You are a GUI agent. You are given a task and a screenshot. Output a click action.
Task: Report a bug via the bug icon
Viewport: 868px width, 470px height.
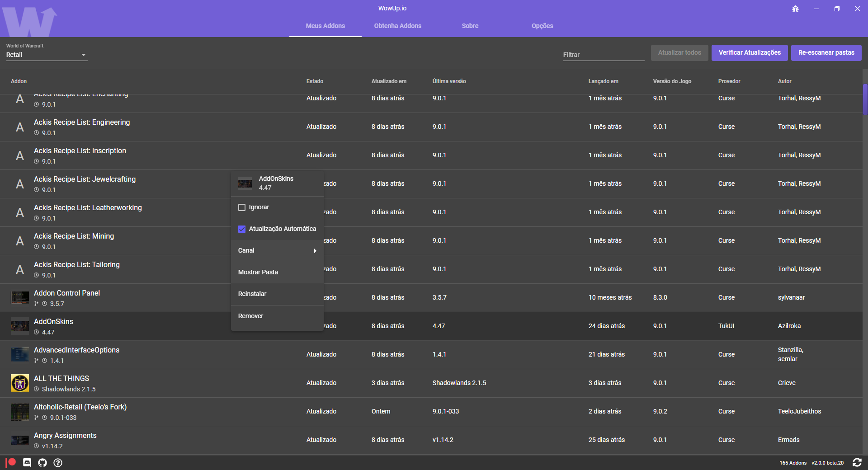point(795,9)
